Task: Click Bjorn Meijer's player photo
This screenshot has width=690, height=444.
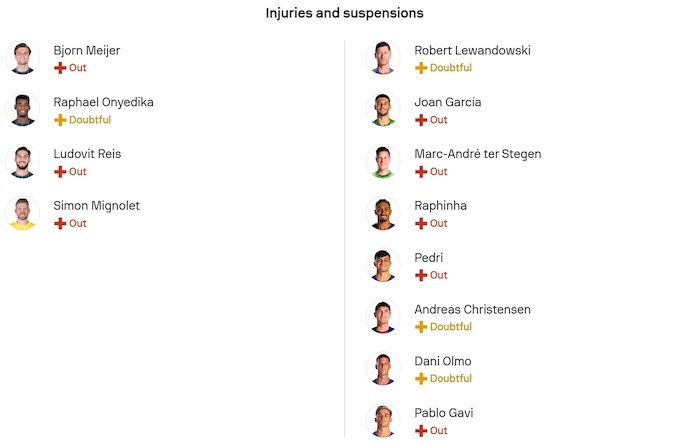Action: point(21,58)
